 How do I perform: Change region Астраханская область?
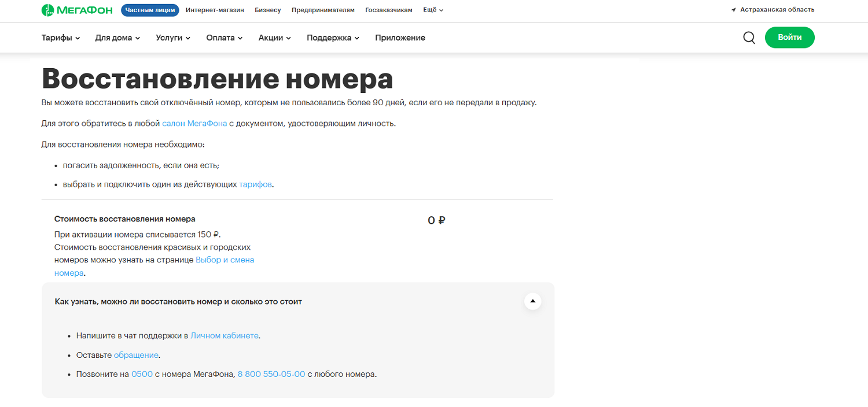coord(777,10)
